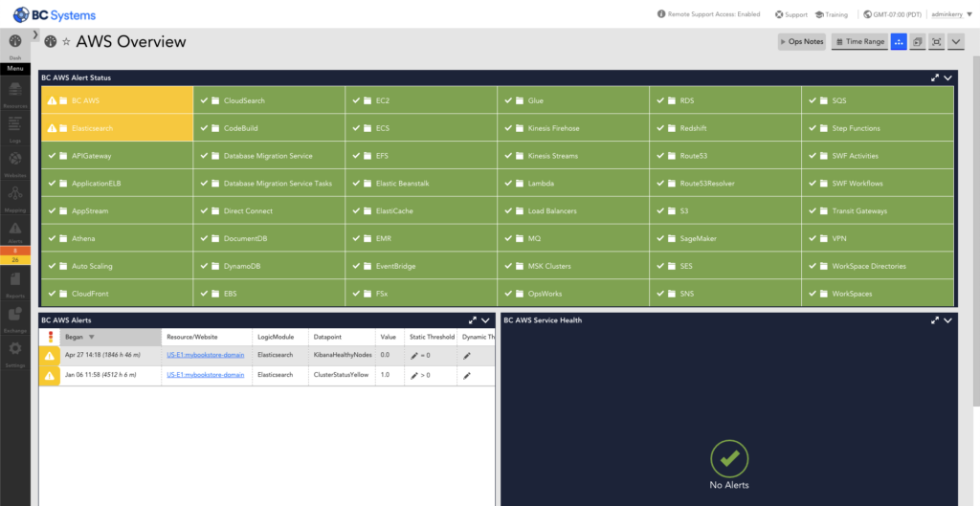
Task: Click the yellow alert count 26
Action: pyautogui.click(x=15, y=259)
